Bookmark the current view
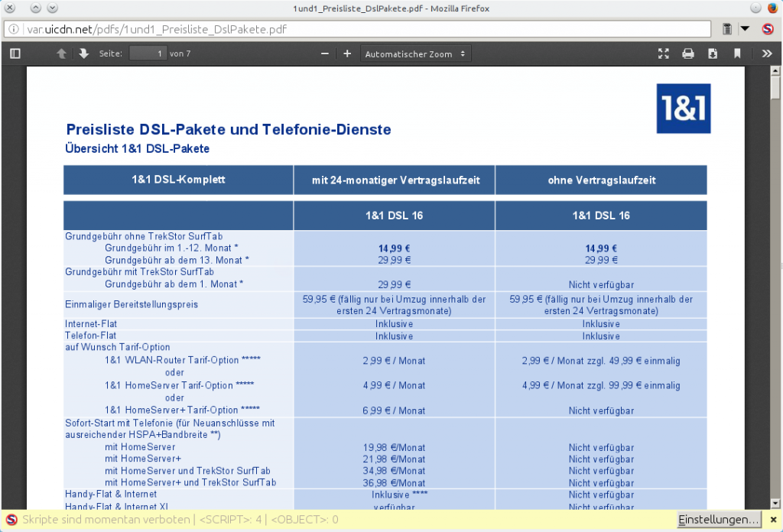The width and height of the screenshot is (783, 532). coord(736,54)
